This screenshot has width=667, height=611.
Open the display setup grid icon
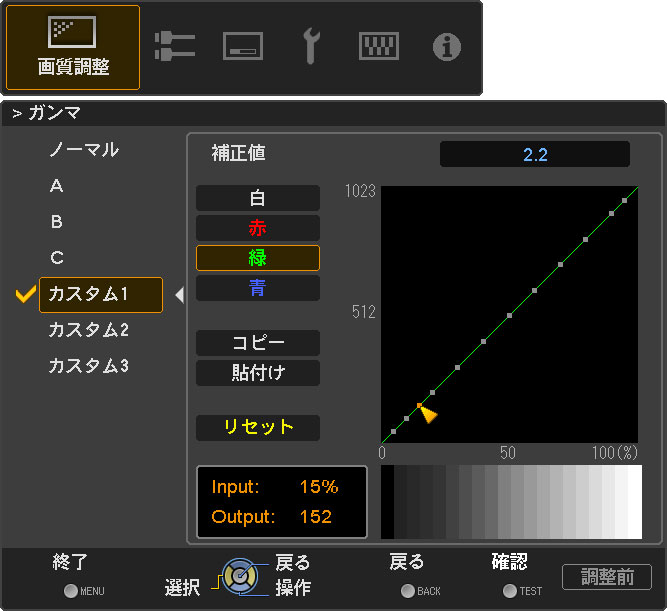[x=379, y=46]
